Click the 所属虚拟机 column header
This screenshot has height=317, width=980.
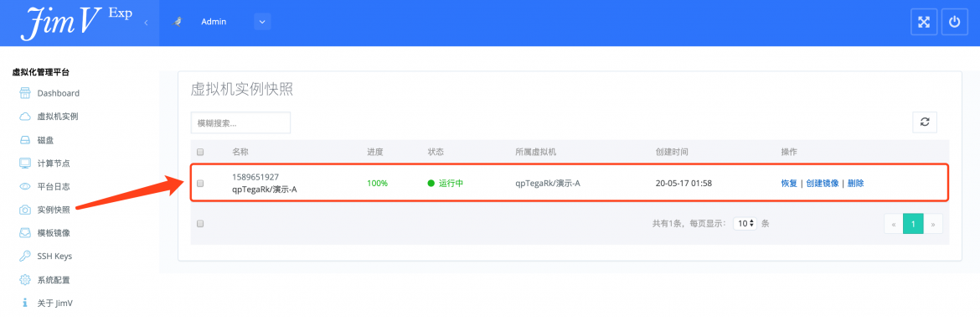(x=535, y=152)
